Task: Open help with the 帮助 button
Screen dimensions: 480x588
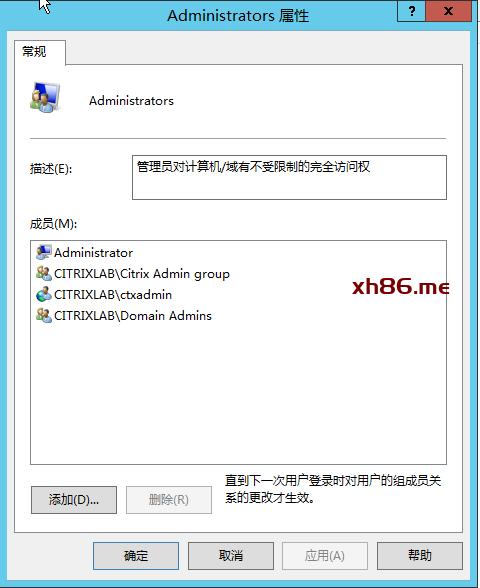Action: (x=420, y=556)
